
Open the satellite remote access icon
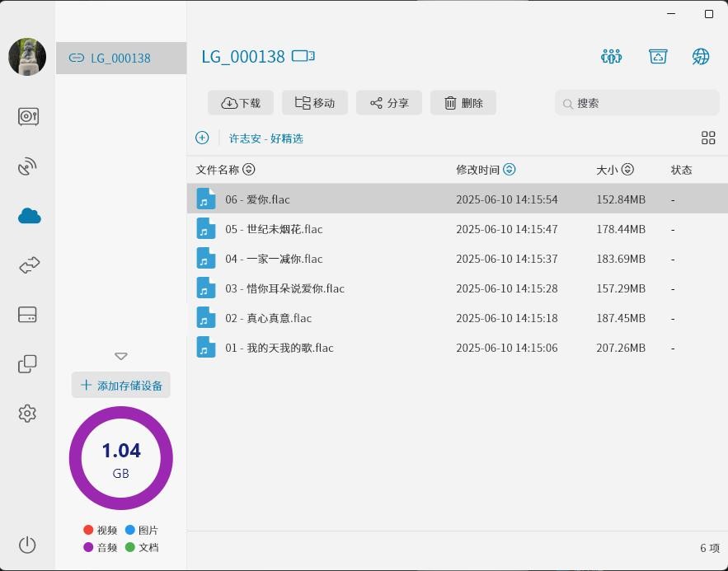point(28,166)
